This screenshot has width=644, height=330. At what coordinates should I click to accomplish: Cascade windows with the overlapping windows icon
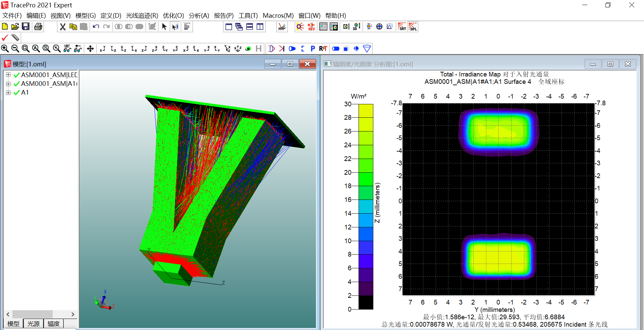coord(239,27)
